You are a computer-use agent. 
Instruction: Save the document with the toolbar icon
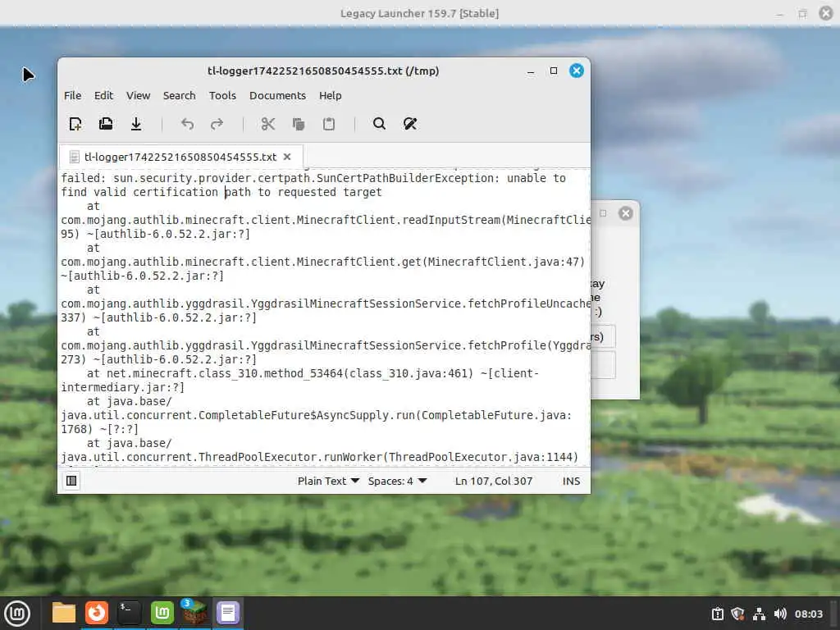pyautogui.click(x=136, y=125)
